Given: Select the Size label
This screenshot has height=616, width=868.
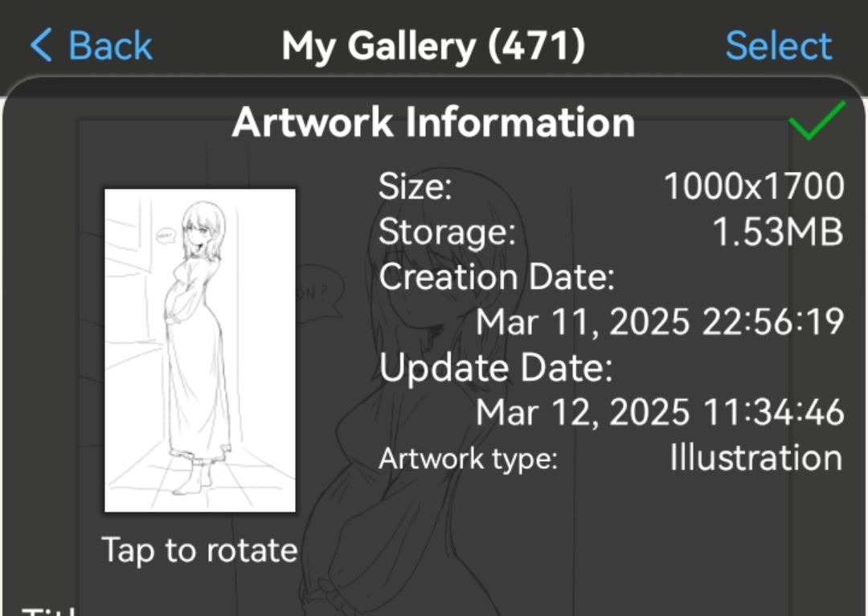Looking at the screenshot, I should click(x=416, y=187).
